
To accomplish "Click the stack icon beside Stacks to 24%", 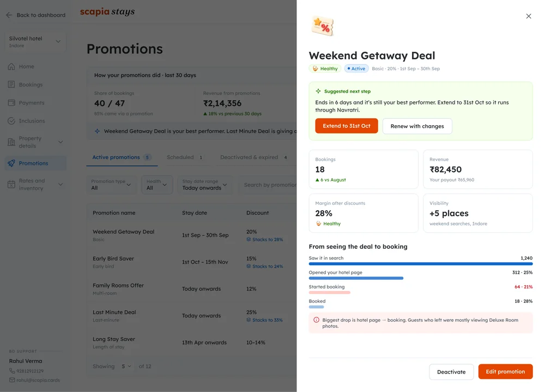I will pos(249,266).
